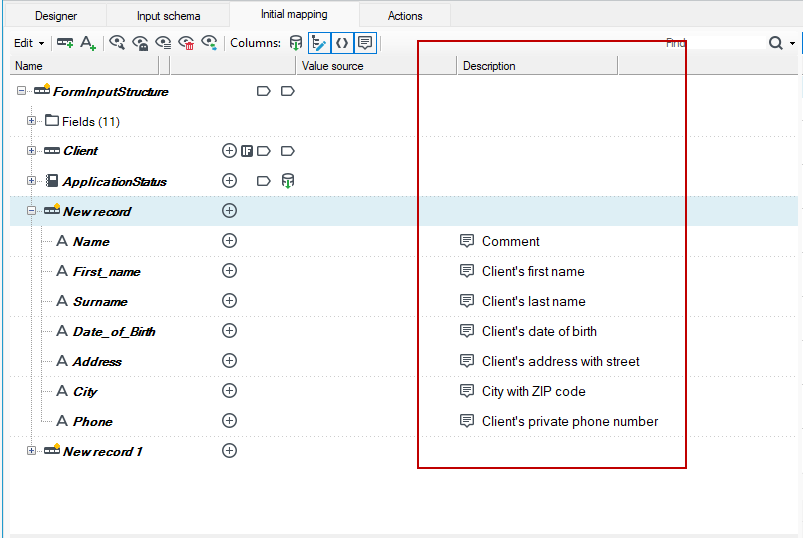Open the Actions tab
Screen dimensions: 803x538
click(x=405, y=16)
